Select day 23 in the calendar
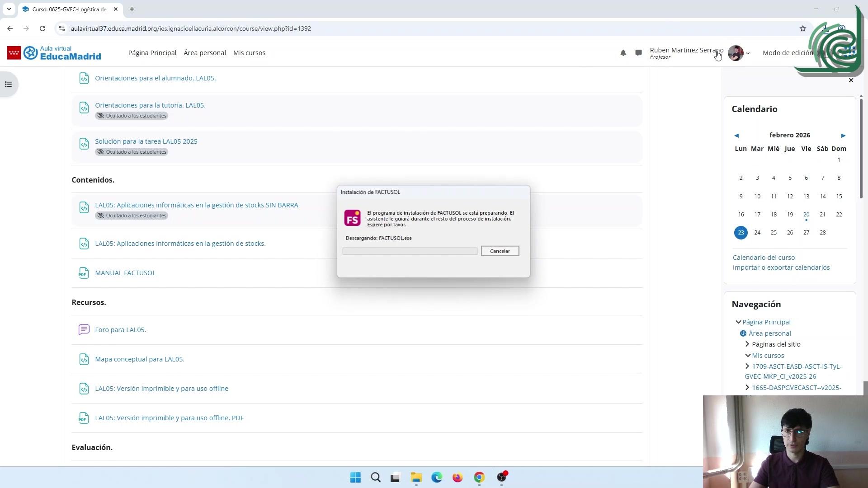Viewport: 868px width, 488px height. (741, 233)
